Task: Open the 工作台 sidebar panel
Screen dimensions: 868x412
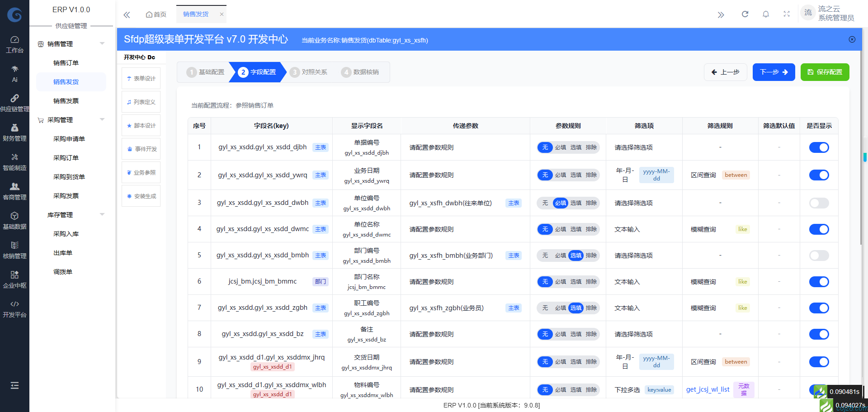Action: pos(14,43)
